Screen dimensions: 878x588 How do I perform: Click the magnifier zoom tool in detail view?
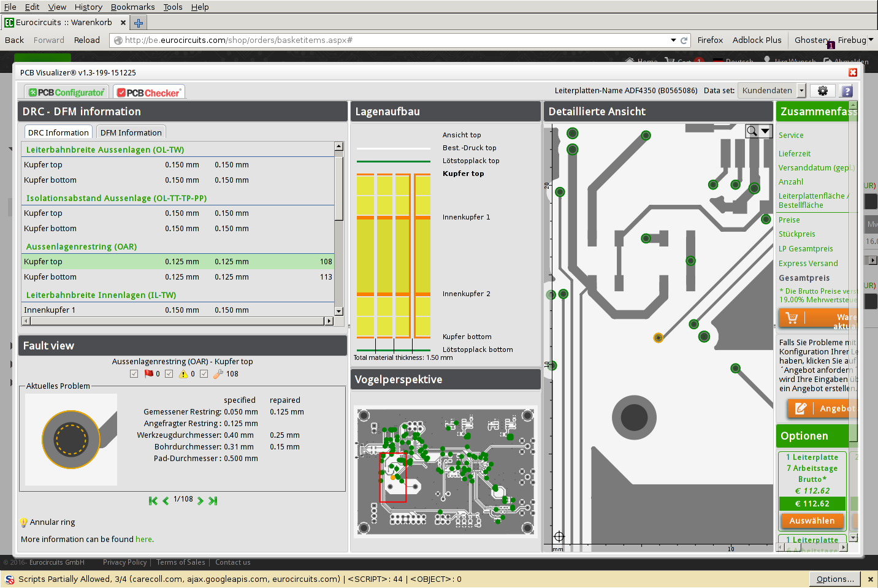click(752, 131)
